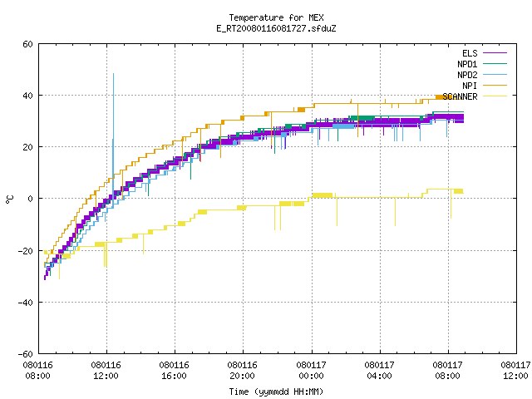The height and width of the screenshot is (399, 532).
Task: Click the x-axis tick 080117 12:00
Action: pos(515,371)
